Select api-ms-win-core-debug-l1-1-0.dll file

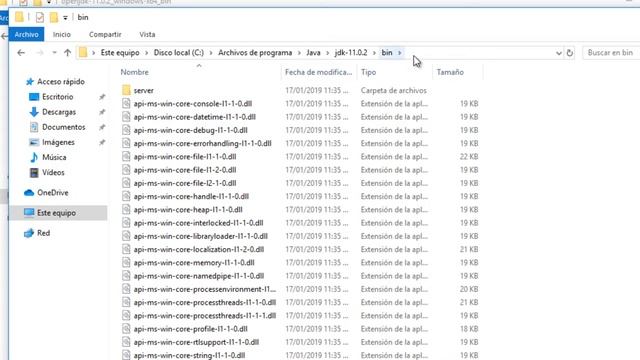(190, 130)
